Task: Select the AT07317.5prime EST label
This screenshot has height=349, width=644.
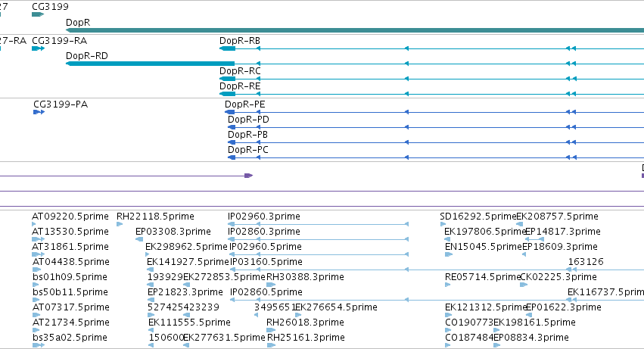Action: [71, 307]
